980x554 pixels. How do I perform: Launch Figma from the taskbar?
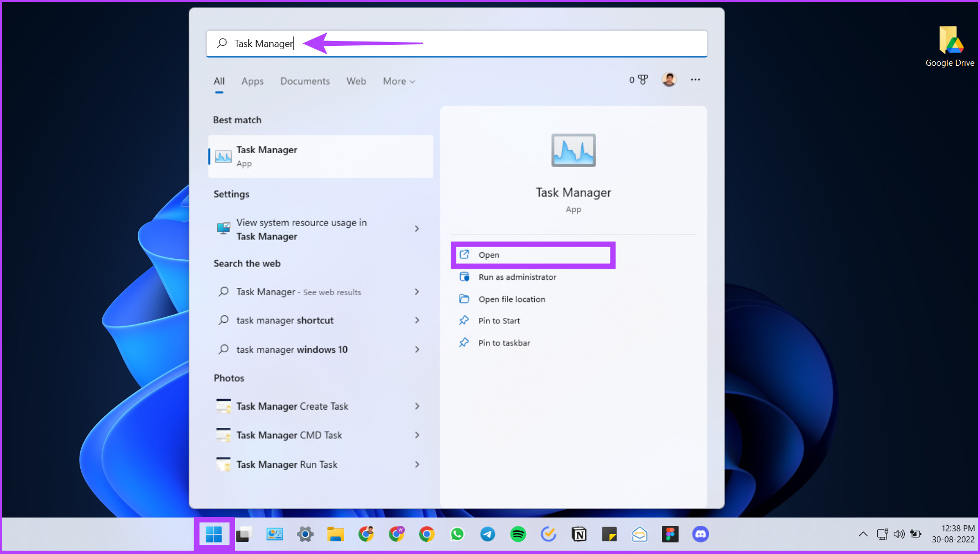670,534
